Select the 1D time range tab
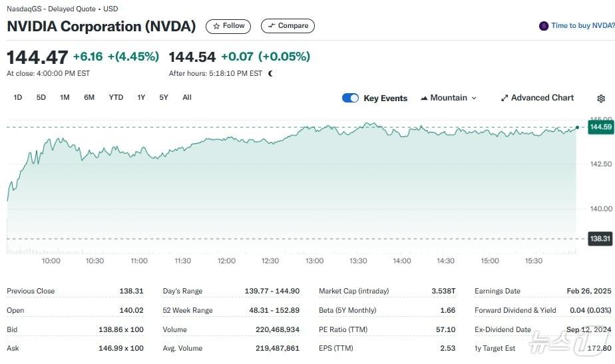Screen dimensions: 615x364 click(x=18, y=97)
